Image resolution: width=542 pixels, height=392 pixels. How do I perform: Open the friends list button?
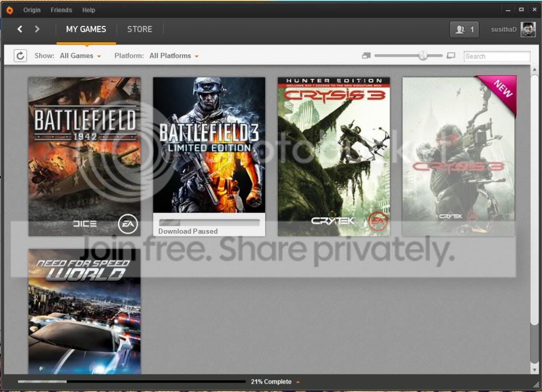464,30
